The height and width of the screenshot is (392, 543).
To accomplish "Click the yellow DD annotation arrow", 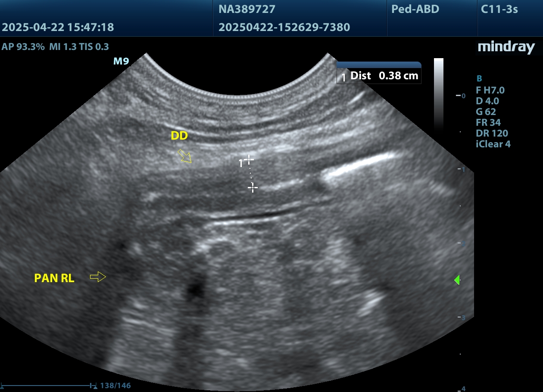I will 185,156.
